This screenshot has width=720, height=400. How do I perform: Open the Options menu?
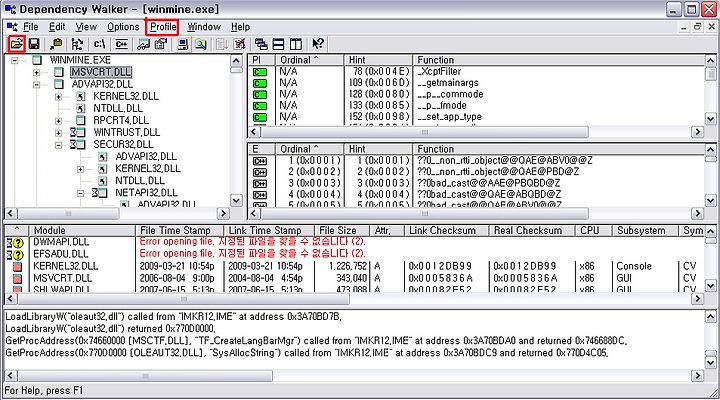tap(123, 27)
